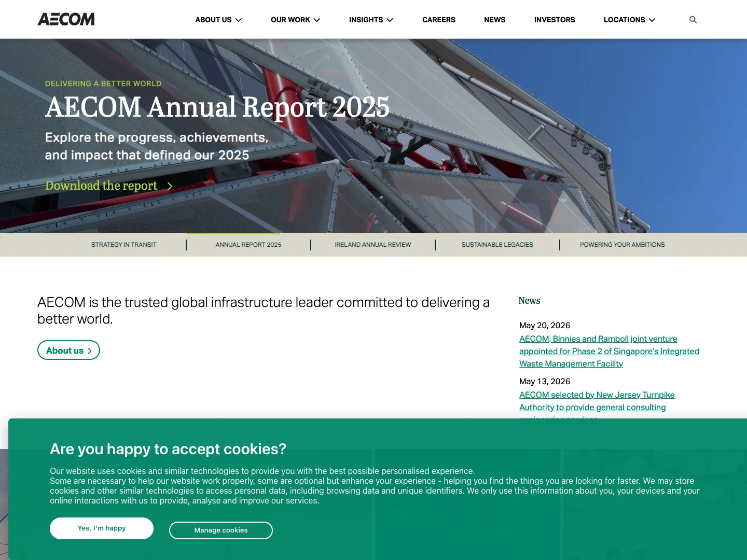Select the Annual Report 2025 tab
This screenshot has width=747, height=560.
pos(248,245)
